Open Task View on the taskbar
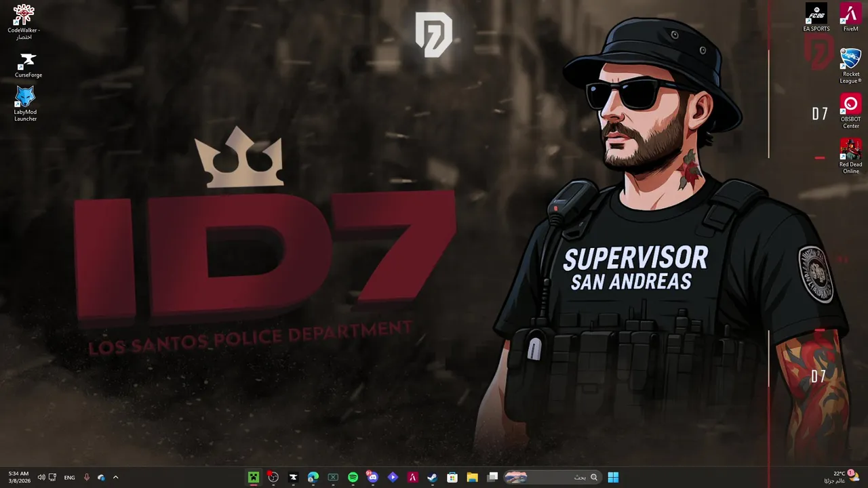The image size is (868, 488). pyautogui.click(x=492, y=477)
